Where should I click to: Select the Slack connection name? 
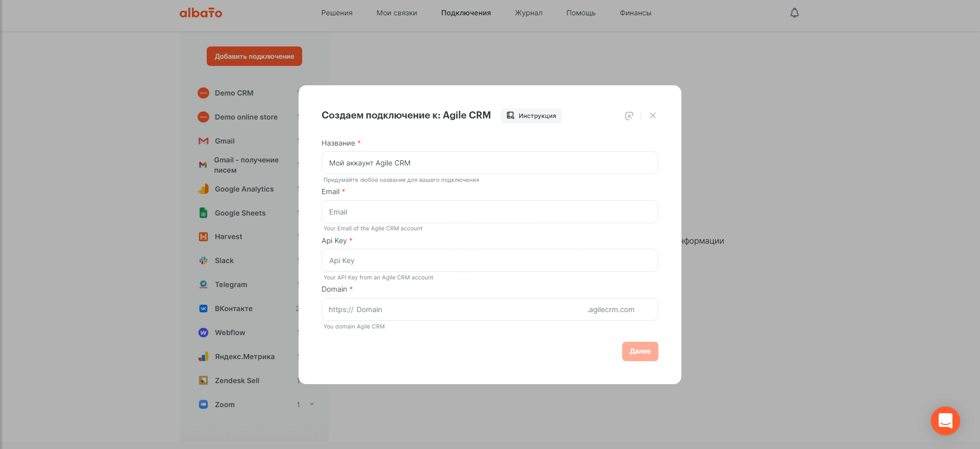pos(224,261)
